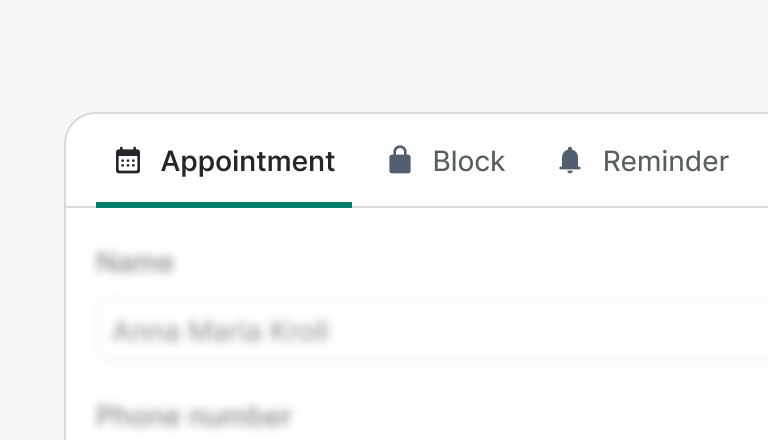768x440 pixels.
Task: Open the Block tab
Action: coord(447,162)
